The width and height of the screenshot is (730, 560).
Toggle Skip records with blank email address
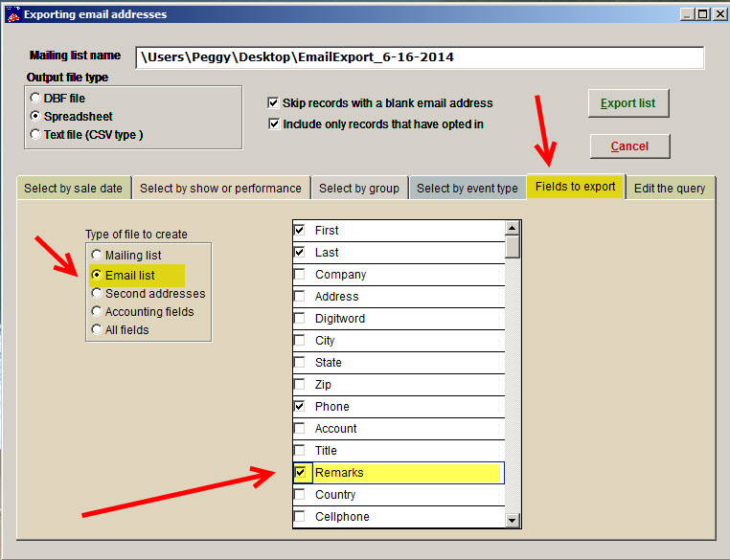click(x=275, y=103)
